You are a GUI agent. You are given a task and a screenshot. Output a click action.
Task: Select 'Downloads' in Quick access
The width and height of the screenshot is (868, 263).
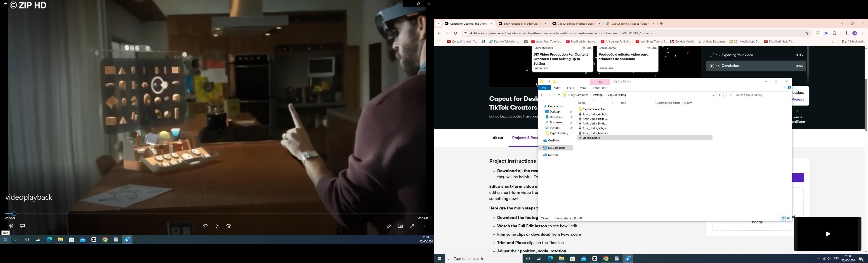tap(556, 117)
